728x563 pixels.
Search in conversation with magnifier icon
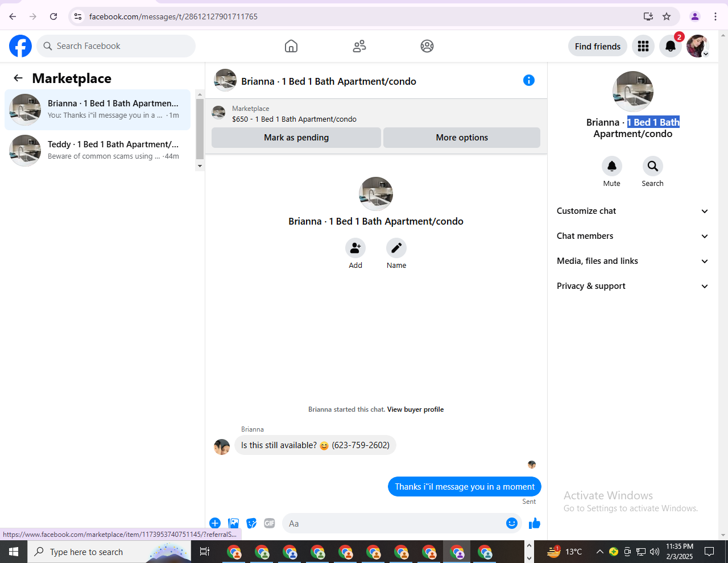653,166
